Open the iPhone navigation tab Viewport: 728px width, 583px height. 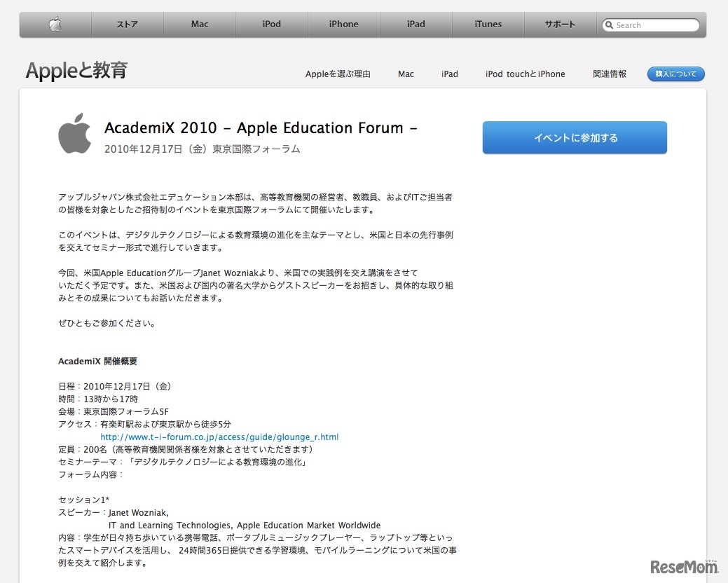click(x=343, y=25)
